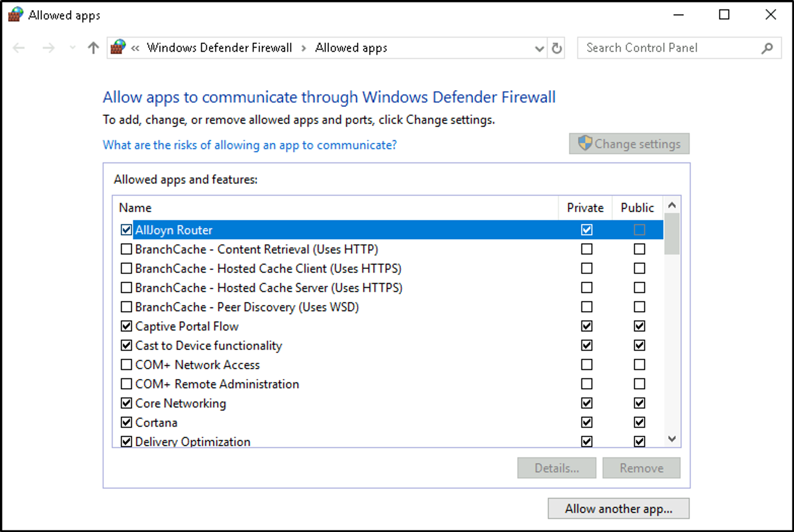
Task: Click the refresh icon in address bar
Action: coord(557,48)
